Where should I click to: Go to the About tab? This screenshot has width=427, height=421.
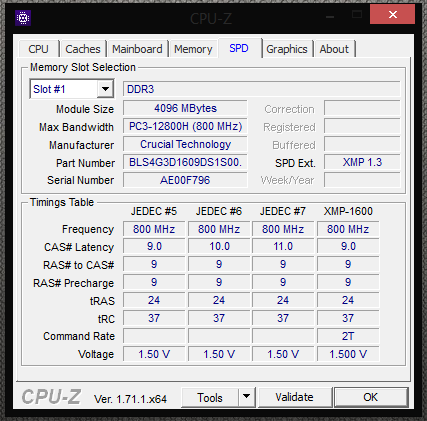[334, 49]
